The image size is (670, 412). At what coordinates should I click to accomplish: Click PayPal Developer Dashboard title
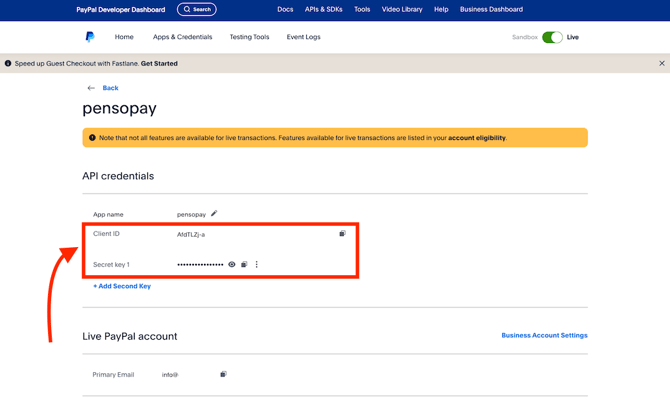point(120,9)
